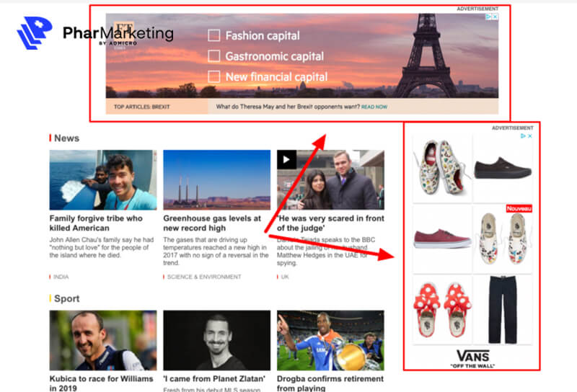
Task: Click the INDIA category tag
Action: [x=61, y=277]
